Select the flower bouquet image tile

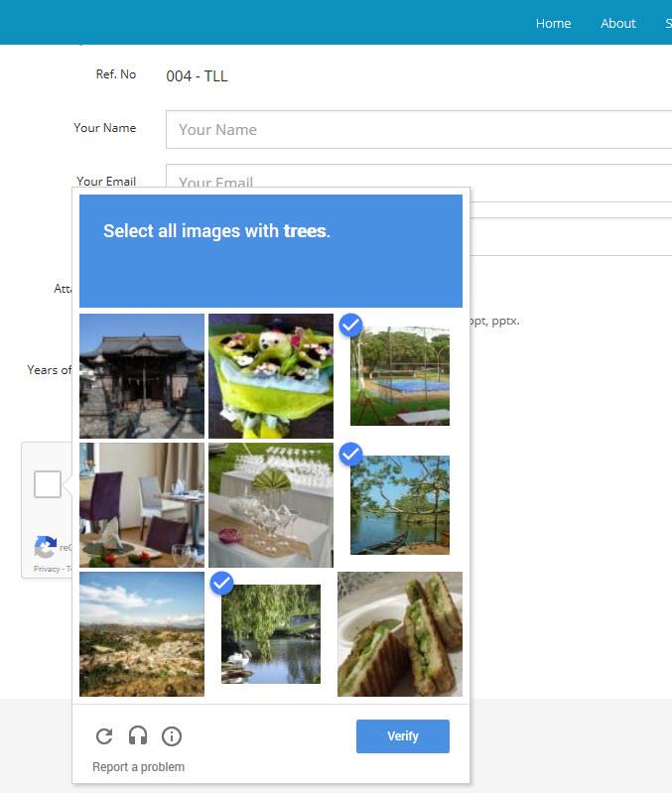(x=270, y=376)
